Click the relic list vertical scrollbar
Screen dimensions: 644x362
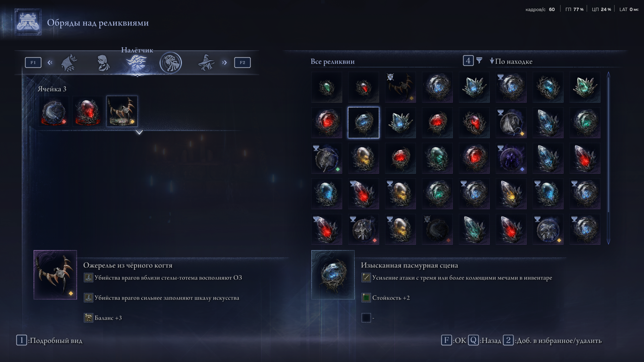coord(608,158)
